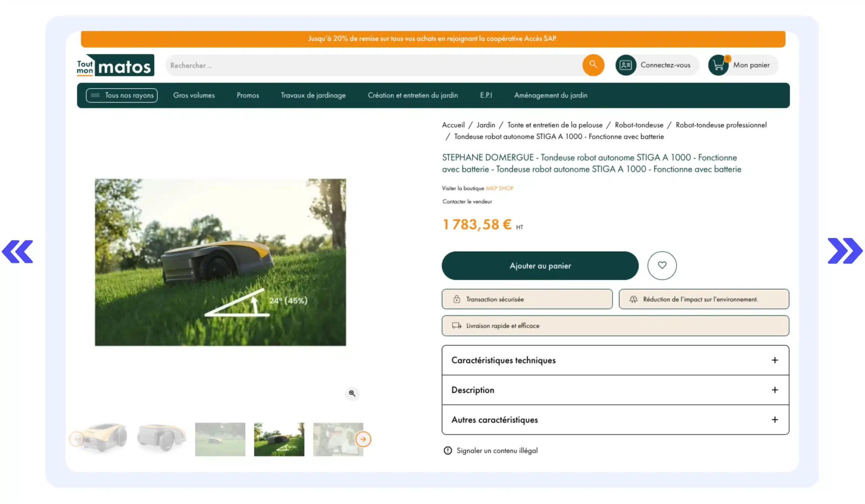Click the delivery truck icon
865x504 pixels.
456,325
